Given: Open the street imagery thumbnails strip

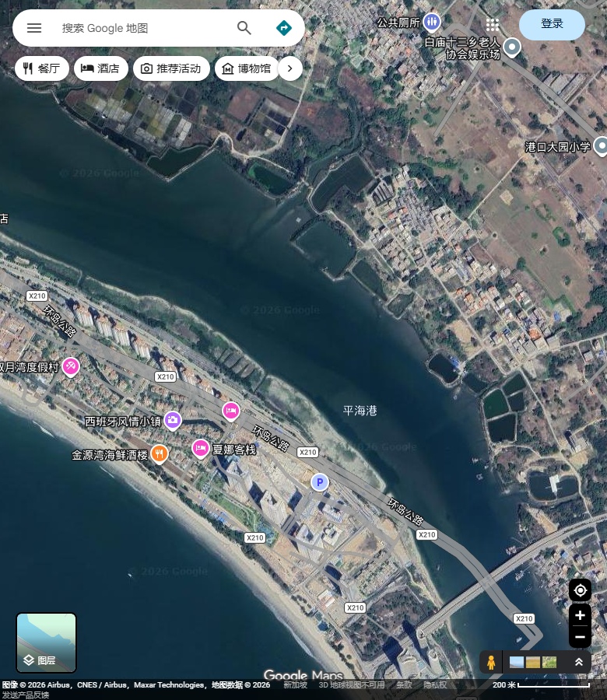Looking at the screenshot, I should (533, 662).
